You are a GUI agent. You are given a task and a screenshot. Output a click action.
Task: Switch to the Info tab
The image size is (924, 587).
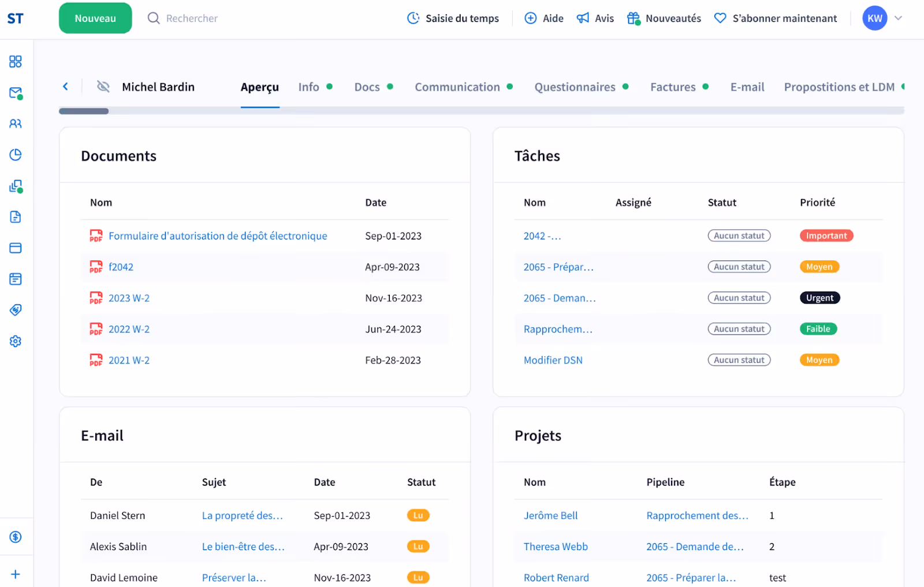[309, 87]
